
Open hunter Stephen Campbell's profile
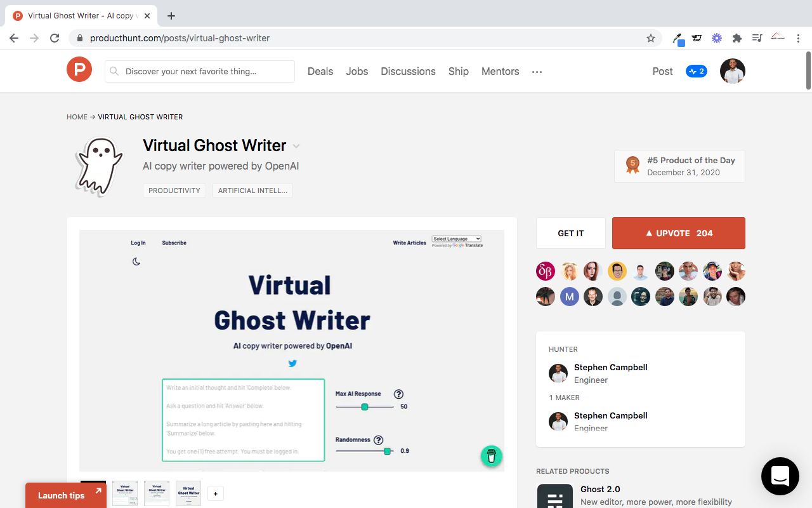[x=610, y=367]
